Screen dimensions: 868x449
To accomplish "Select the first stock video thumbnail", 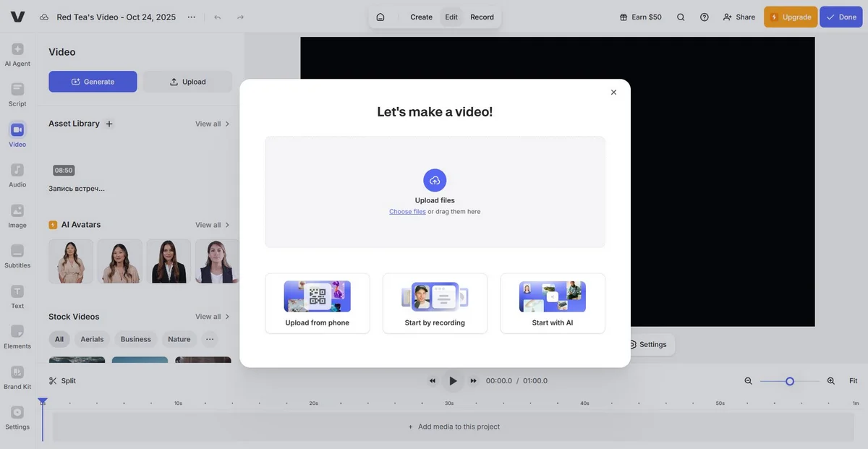I will 77,360.
